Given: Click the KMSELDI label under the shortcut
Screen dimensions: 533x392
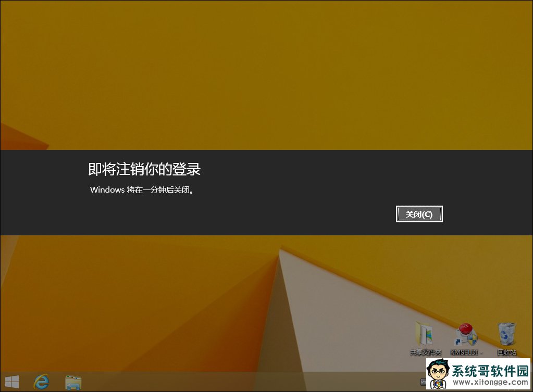Looking at the screenshot, I should (x=466, y=352).
